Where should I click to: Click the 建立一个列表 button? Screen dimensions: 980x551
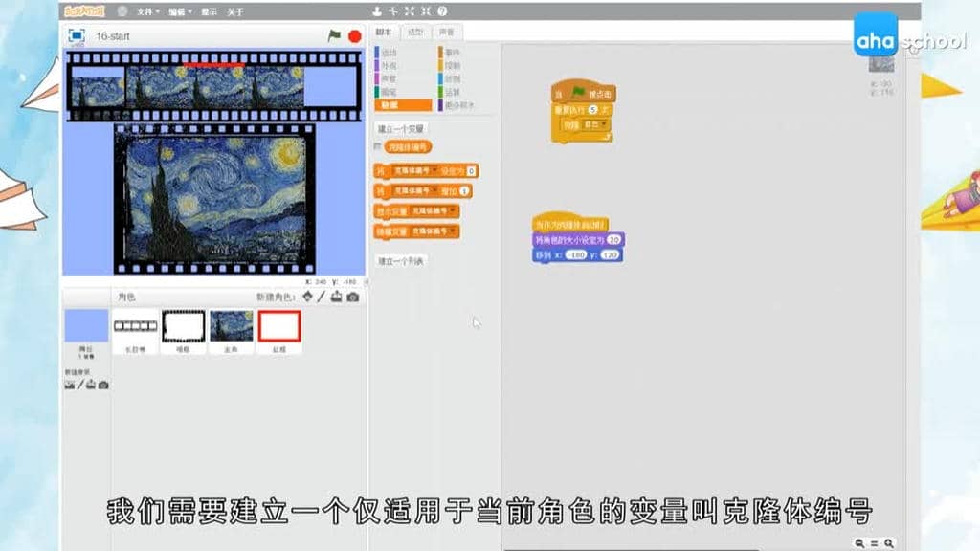[401, 259]
